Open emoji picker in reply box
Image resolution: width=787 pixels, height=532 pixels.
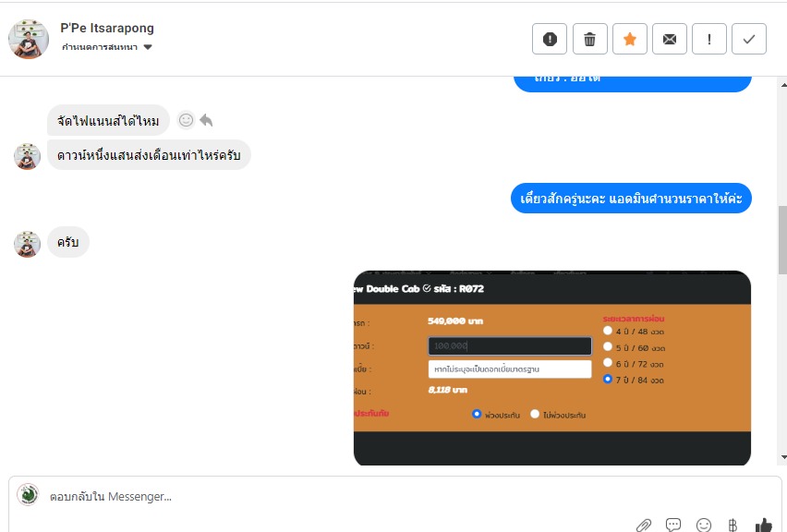tap(704, 525)
